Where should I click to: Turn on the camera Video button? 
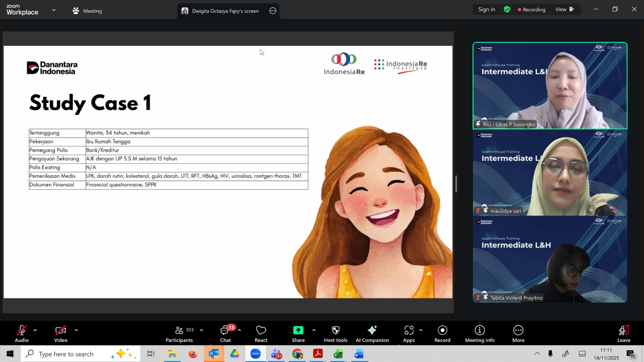[61, 333]
